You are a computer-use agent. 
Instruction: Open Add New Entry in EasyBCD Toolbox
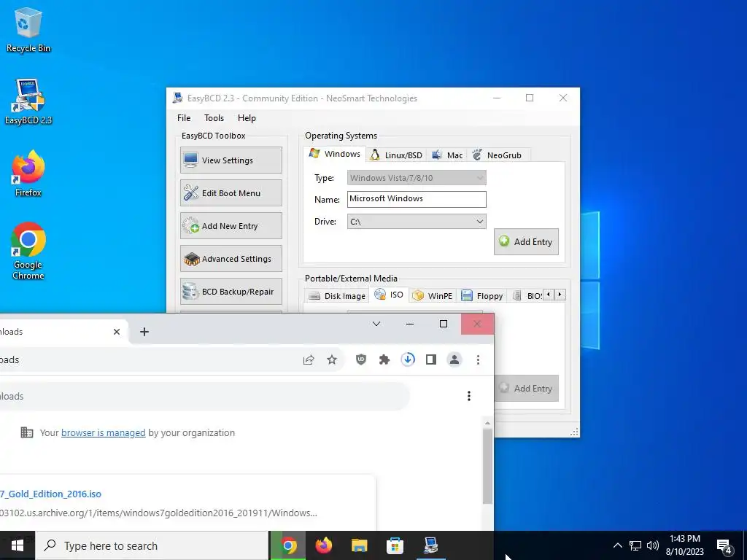[231, 226]
